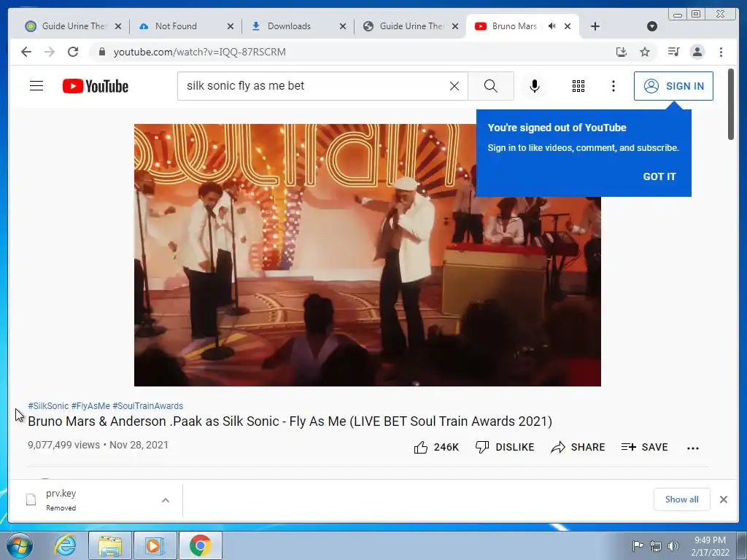Clear the search box text
747x560 pixels.
coord(454,86)
